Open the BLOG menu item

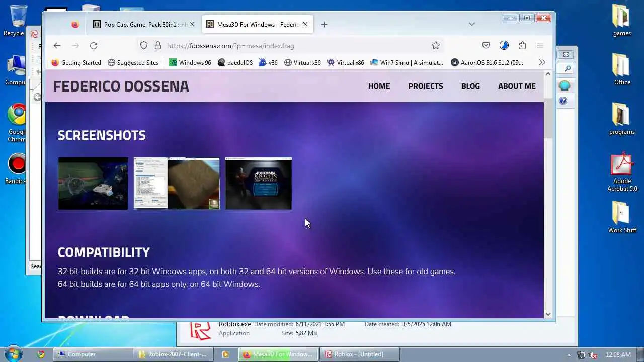tap(470, 86)
